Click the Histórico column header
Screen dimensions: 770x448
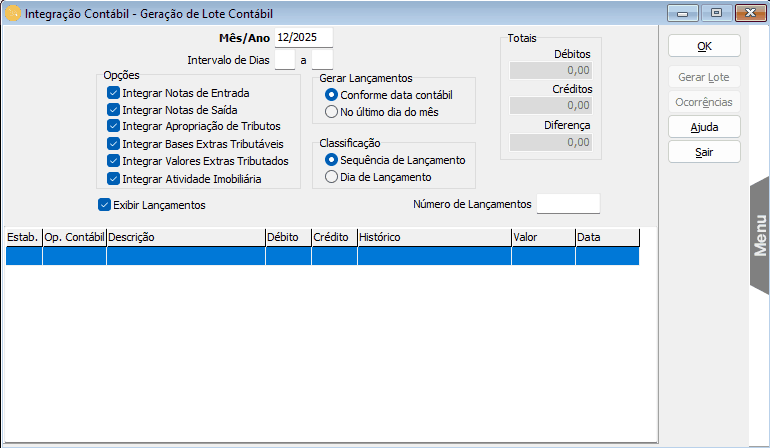[435, 237]
